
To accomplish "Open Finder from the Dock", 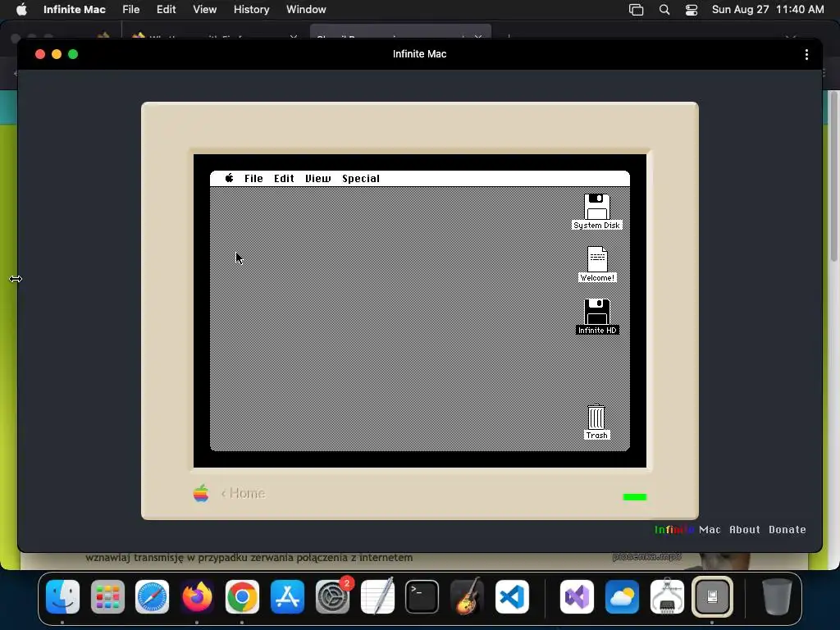I will (62, 596).
